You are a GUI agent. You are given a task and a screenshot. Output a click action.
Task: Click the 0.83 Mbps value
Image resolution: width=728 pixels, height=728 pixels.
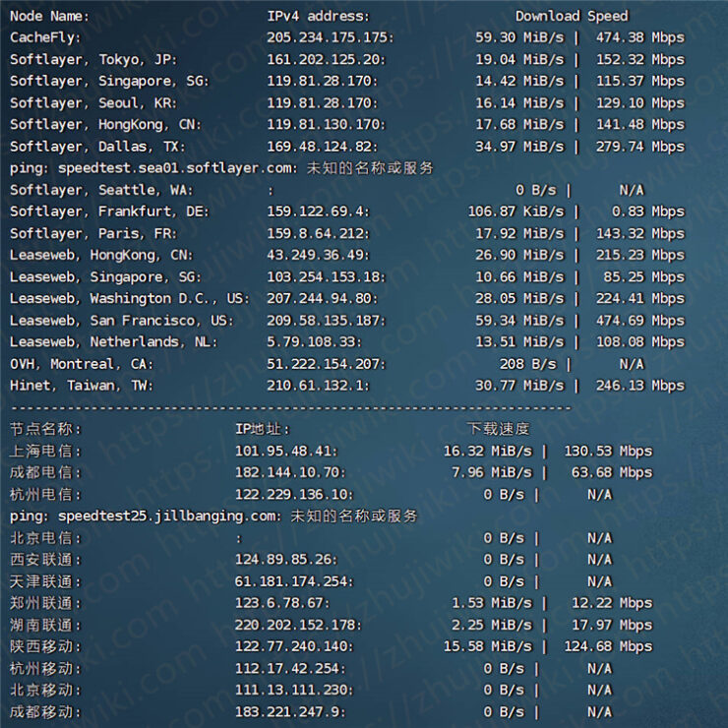click(x=648, y=212)
